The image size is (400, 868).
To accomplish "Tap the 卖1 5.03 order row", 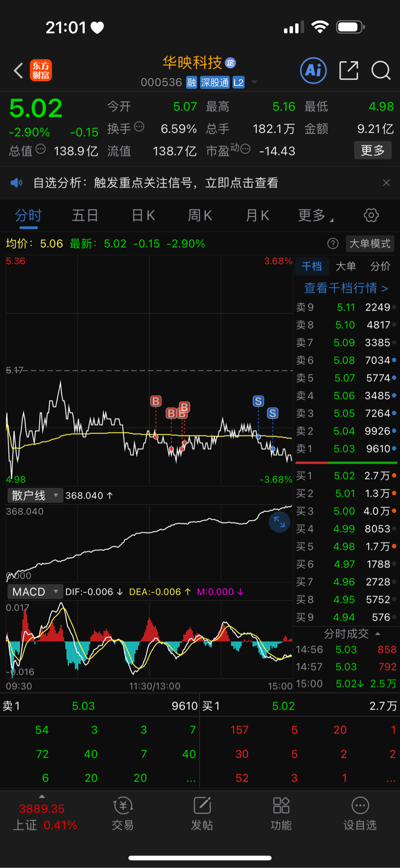I will 346,449.
